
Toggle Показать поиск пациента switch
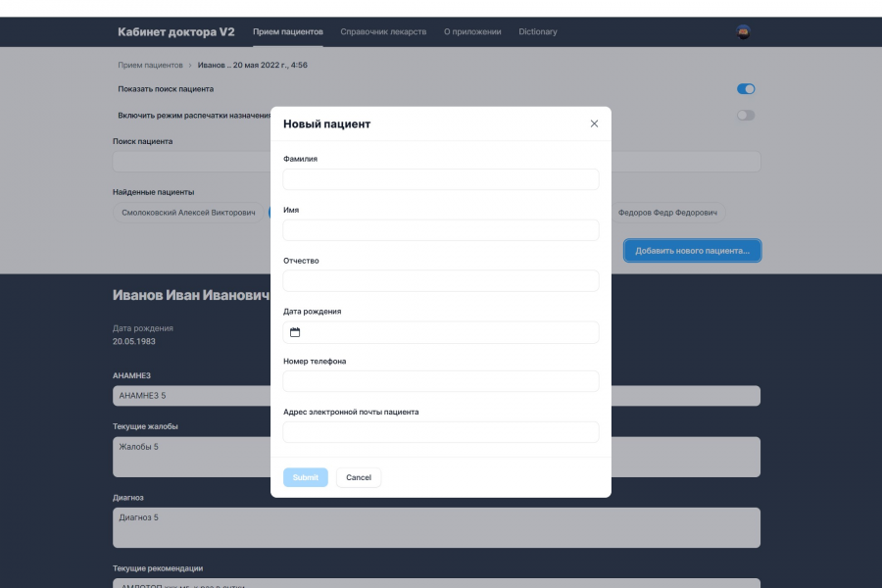(746, 89)
